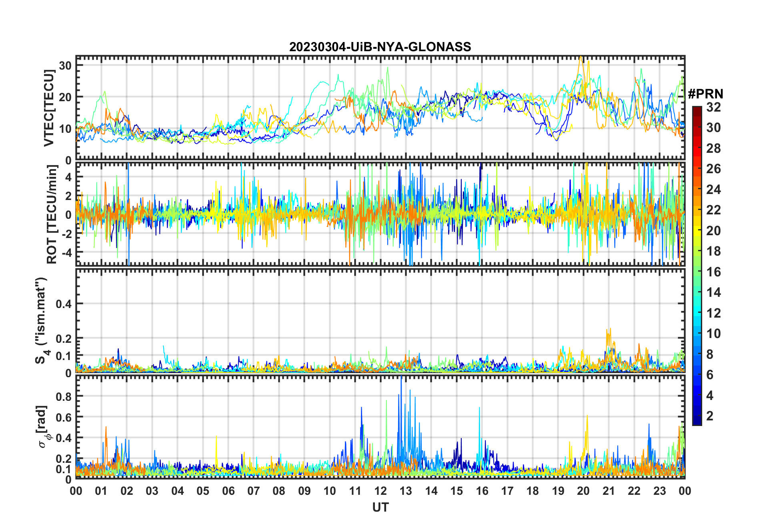Click ROT y-axis tick label -4
Screen dimensions: 761x532
(x=66, y=252)
